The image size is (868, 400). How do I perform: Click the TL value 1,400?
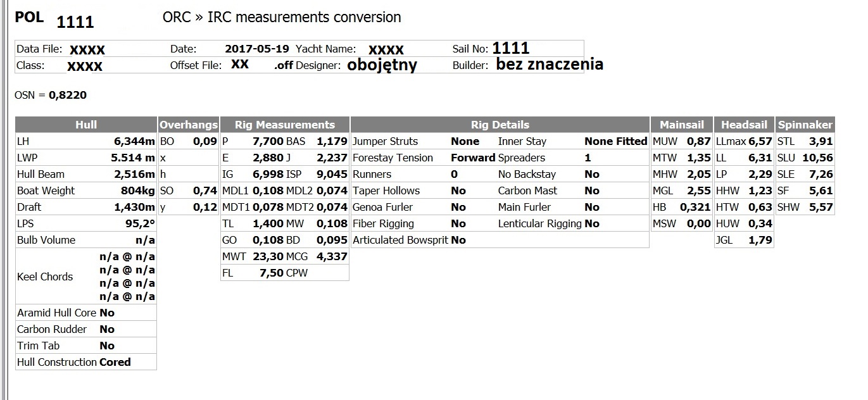[x=268, y=223]
